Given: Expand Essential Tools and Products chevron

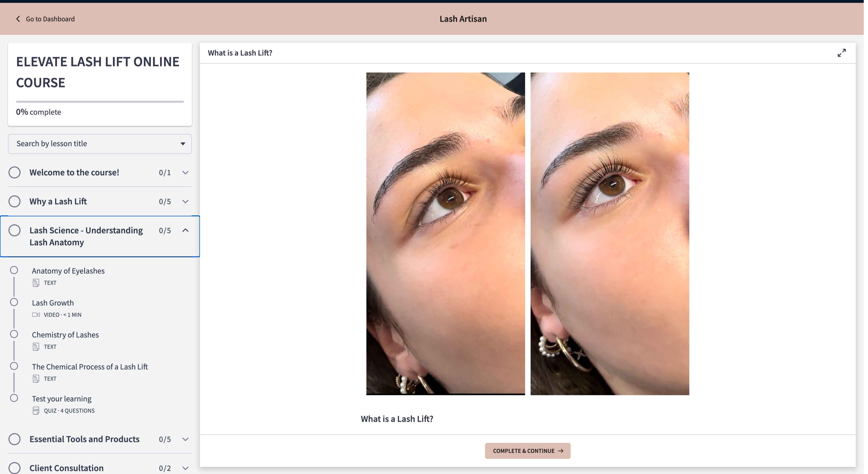Looking at the screenshot, I should point(185,439).
